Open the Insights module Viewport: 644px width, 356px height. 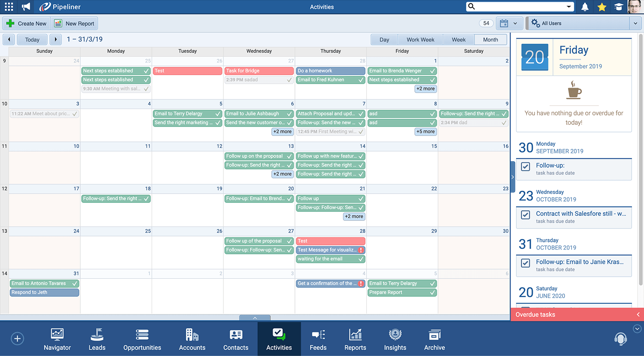point(395,339)
